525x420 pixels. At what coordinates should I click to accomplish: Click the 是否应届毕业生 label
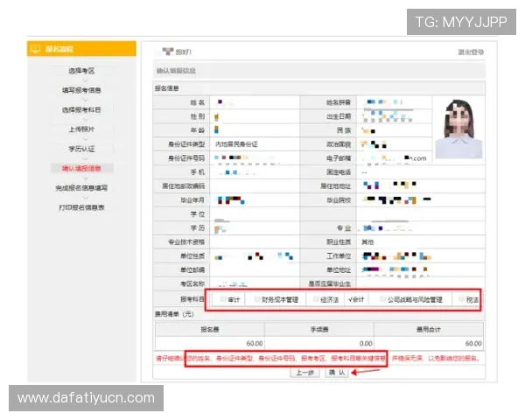pos(330,283)
